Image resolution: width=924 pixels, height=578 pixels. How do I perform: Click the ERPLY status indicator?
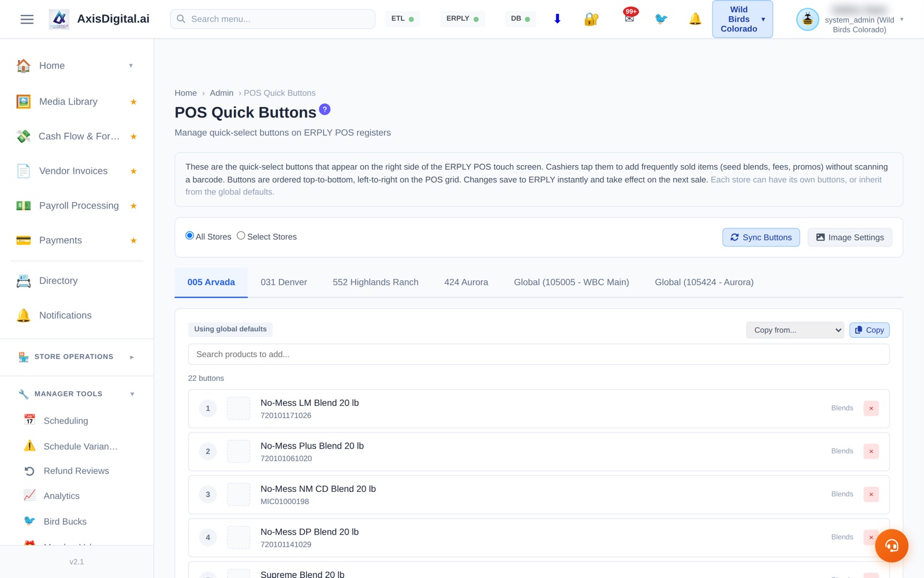(463, 19)
